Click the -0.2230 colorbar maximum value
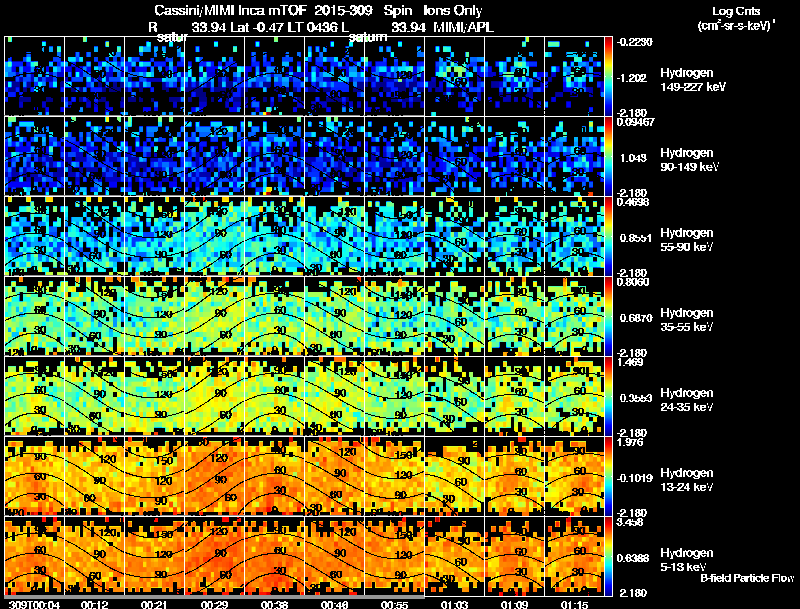 coord(635,42)
